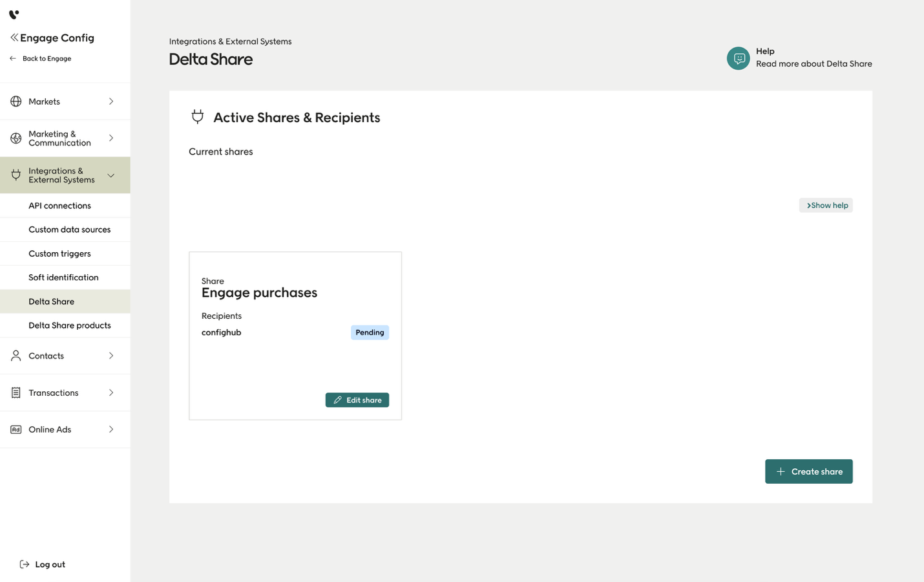Show help panel toggle

(x=826, y=206)
